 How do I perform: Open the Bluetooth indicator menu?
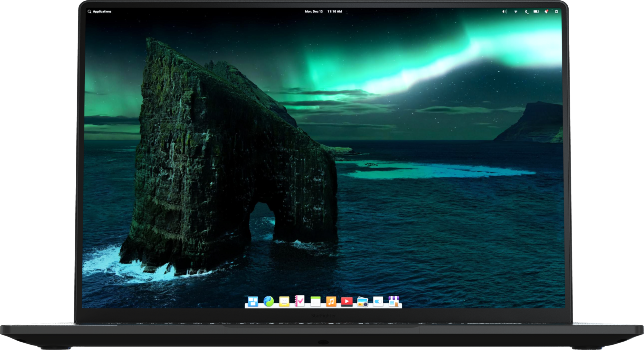(526, 12)
